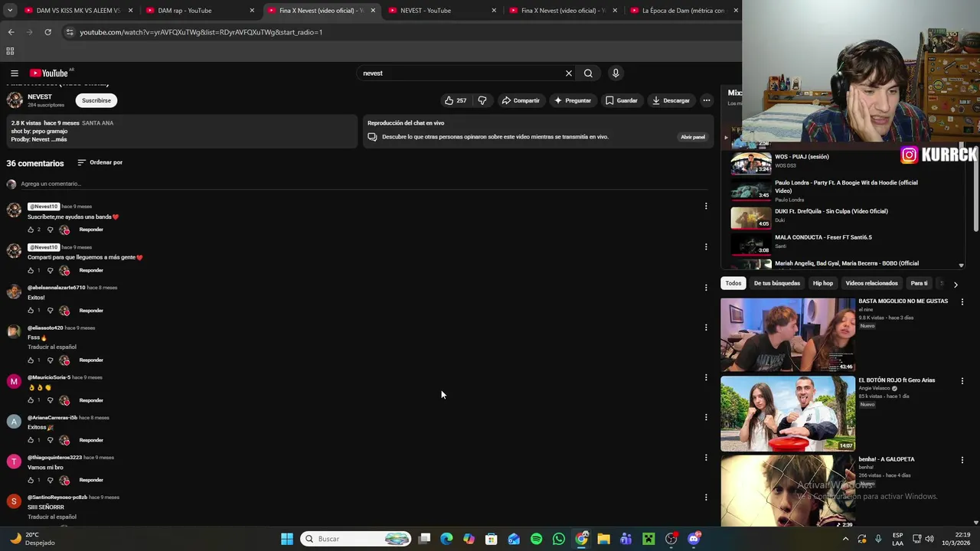This screenshot has width=980, height=551.
Task: Like the 'Vamos mi bro' comment
Action: (31, 480)
